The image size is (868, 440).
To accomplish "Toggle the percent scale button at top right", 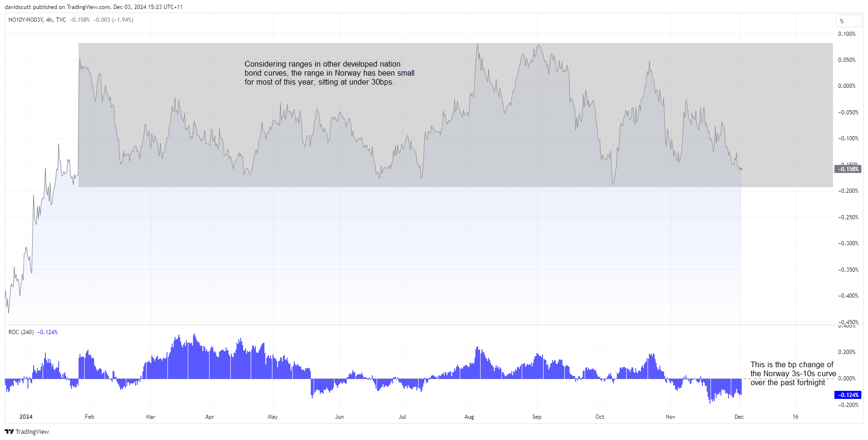I will click(x=849, y=21).
